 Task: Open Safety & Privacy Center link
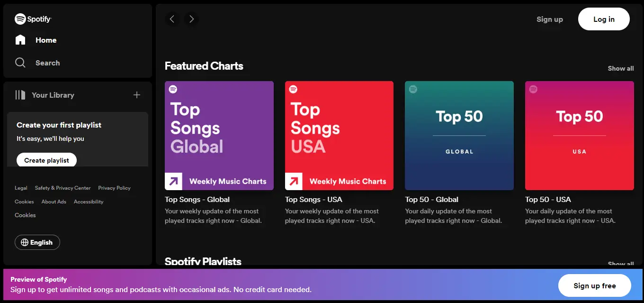pyautogui.click(x=63, y=188)
